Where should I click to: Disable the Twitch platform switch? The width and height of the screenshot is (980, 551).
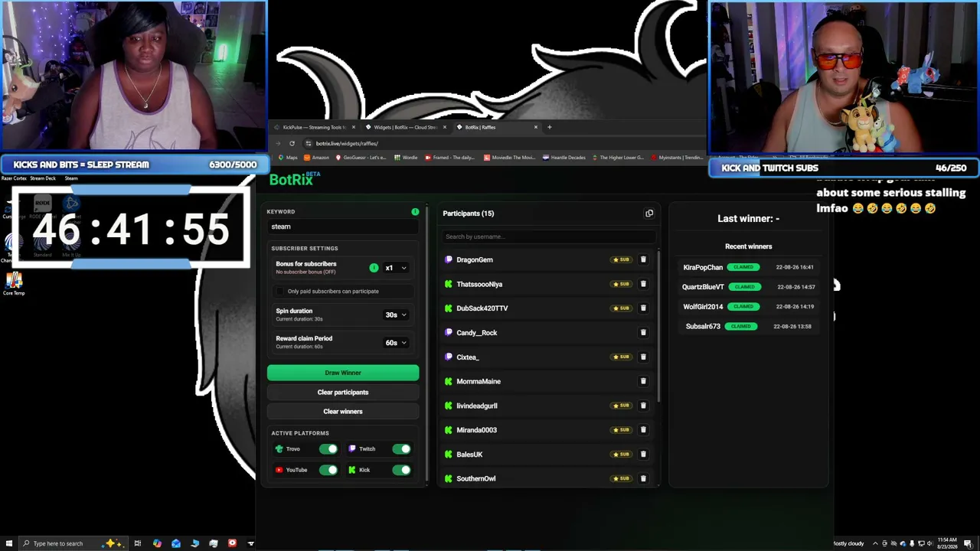tap(402, 449)
